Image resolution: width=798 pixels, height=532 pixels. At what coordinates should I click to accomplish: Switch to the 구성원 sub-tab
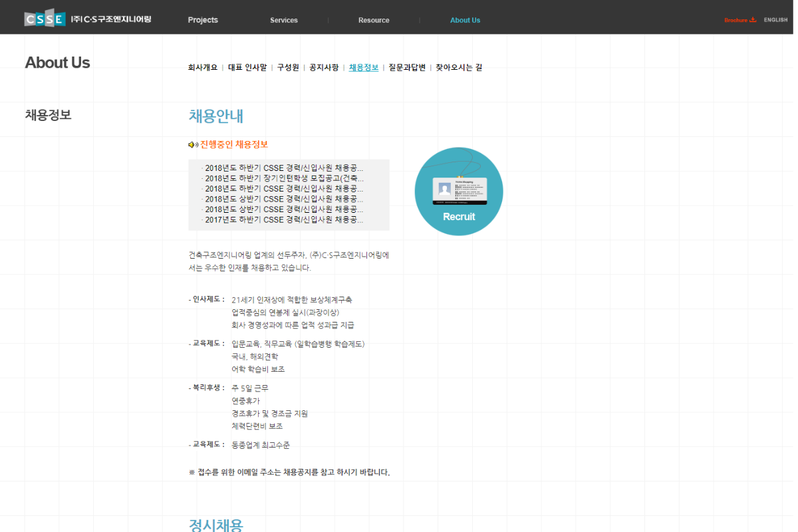[288, 68]
